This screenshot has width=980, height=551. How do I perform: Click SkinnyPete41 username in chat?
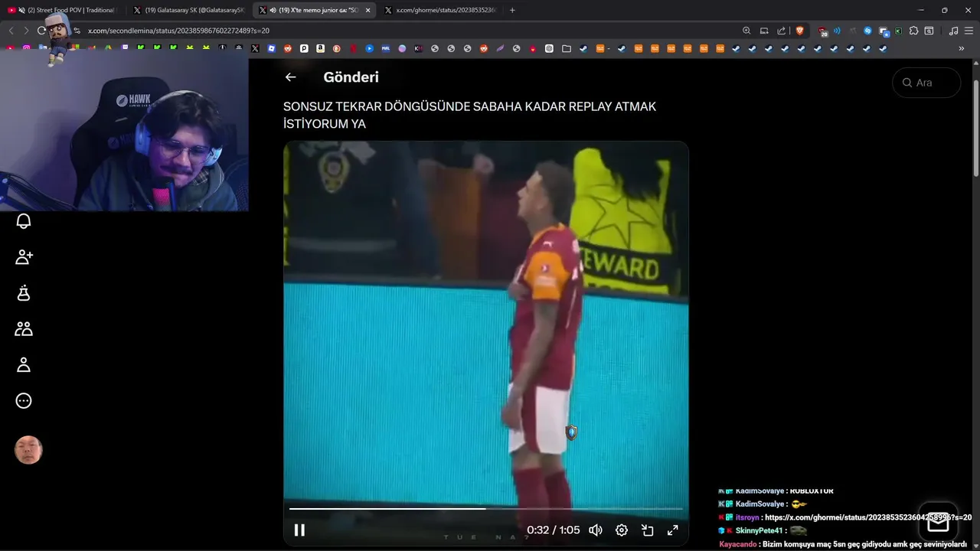pyautogui.click(x=759, y=530)
